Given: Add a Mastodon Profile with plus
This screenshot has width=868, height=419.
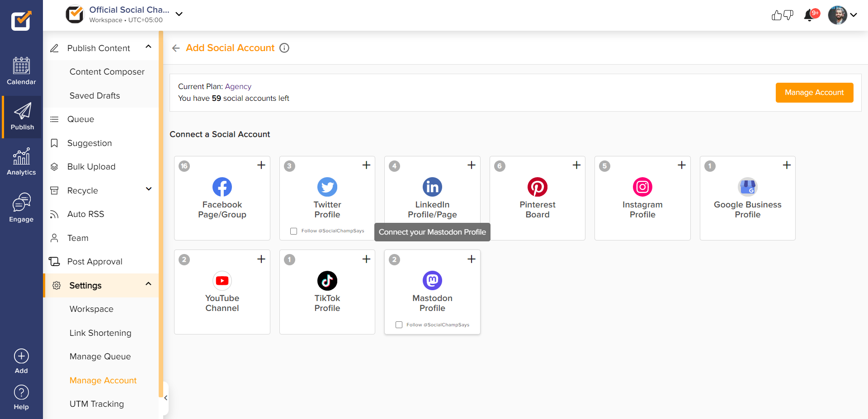Looking at the screenshot, I should 472,259.
